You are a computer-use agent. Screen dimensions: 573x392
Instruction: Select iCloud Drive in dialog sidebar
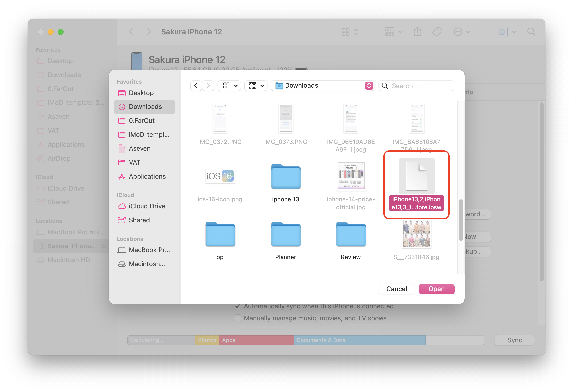pyautogui.click(x=147, y=206)
